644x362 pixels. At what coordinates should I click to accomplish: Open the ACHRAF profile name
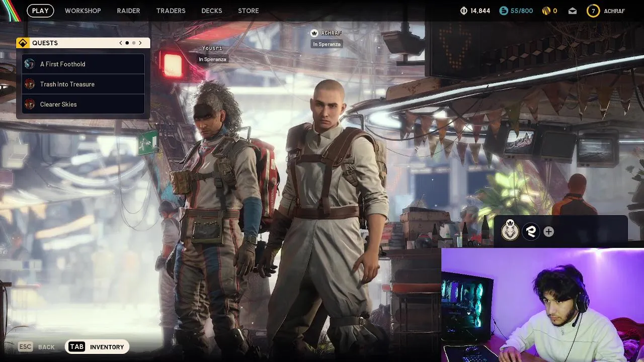tap(614, 11)
